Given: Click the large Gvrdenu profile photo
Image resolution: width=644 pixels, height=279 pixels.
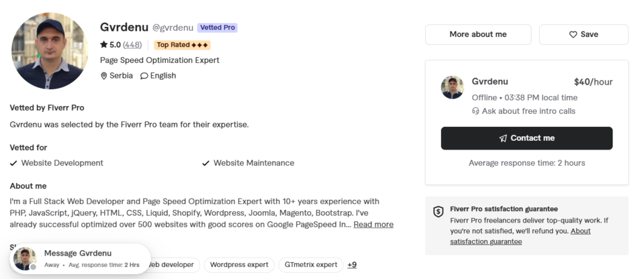Looking at the screenshot, I should (x=50, y=50).
